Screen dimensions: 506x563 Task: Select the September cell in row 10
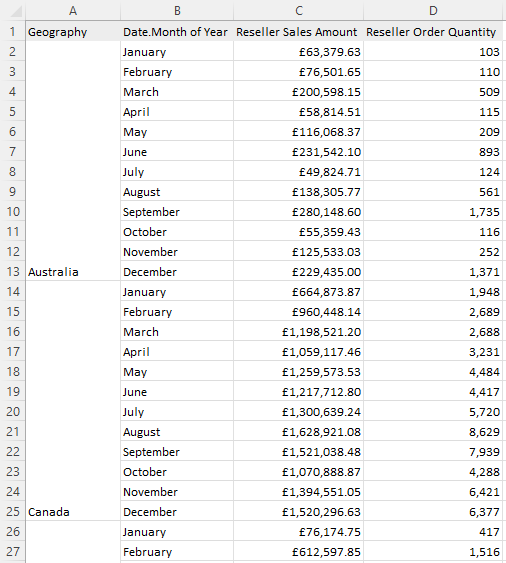tap(177, 211)
